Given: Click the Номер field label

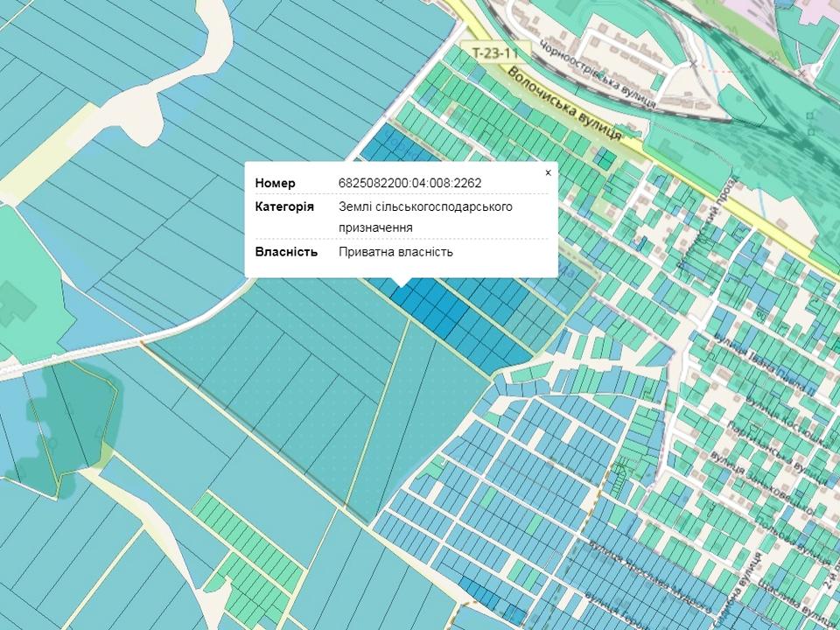Looking at the screenshot, I should coord(275,183).
